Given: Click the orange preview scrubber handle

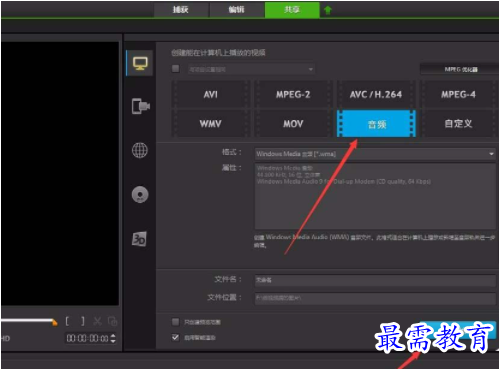Looking at the screenshot, I should (54, 322).
